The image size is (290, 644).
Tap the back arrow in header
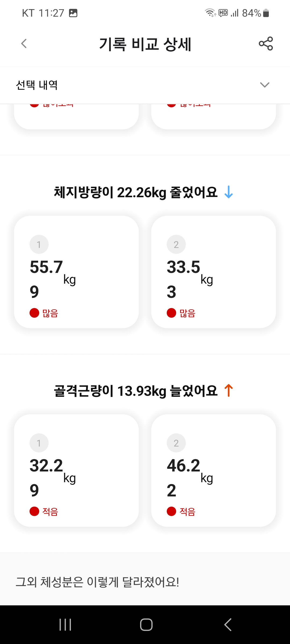[24, 43]
